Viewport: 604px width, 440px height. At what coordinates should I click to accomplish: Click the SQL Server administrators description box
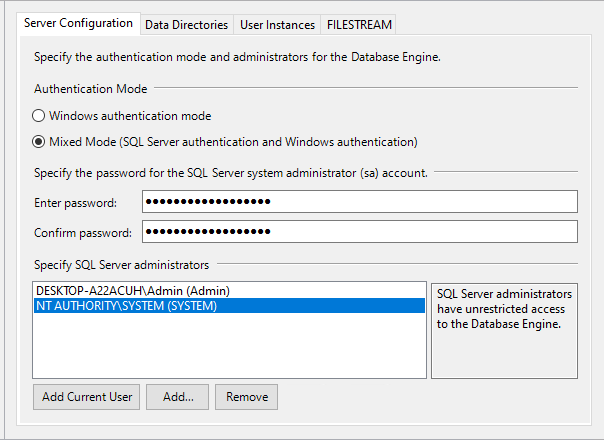(x=504, y=331)
